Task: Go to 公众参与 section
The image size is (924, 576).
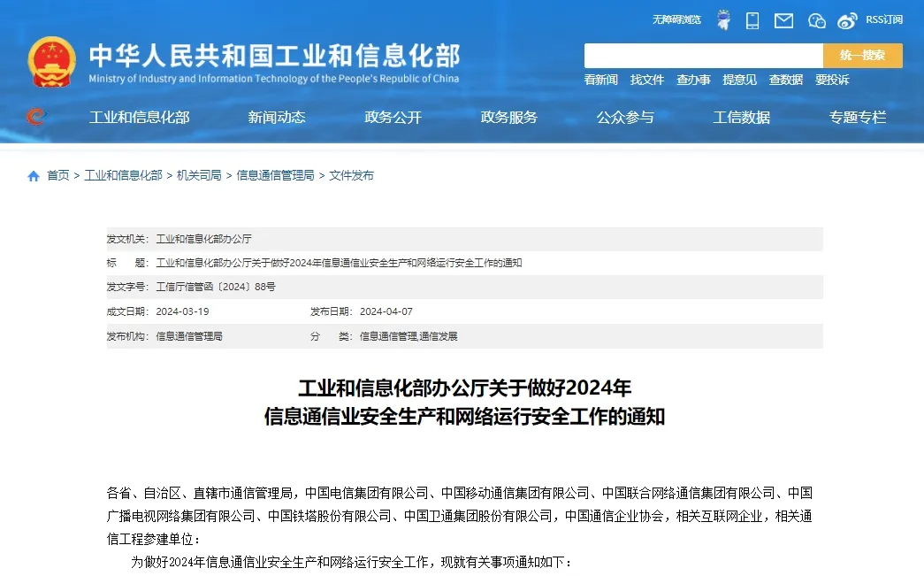Action: tap(625, 117)
